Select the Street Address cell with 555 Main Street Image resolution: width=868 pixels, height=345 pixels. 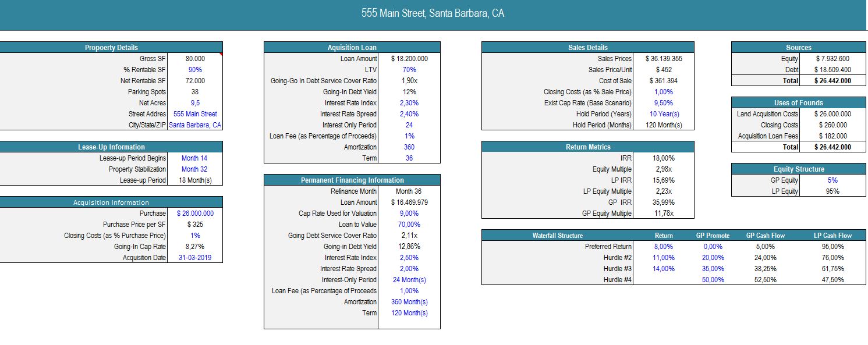195,114
